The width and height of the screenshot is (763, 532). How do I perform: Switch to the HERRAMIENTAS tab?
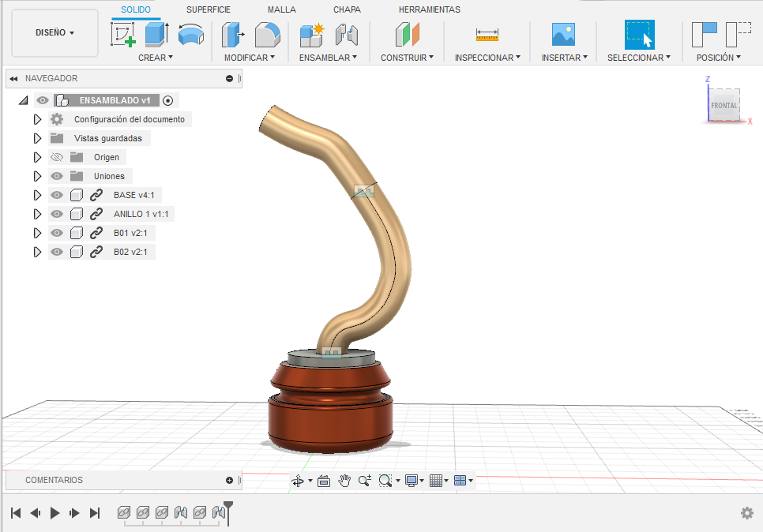[x=429, y=9]
